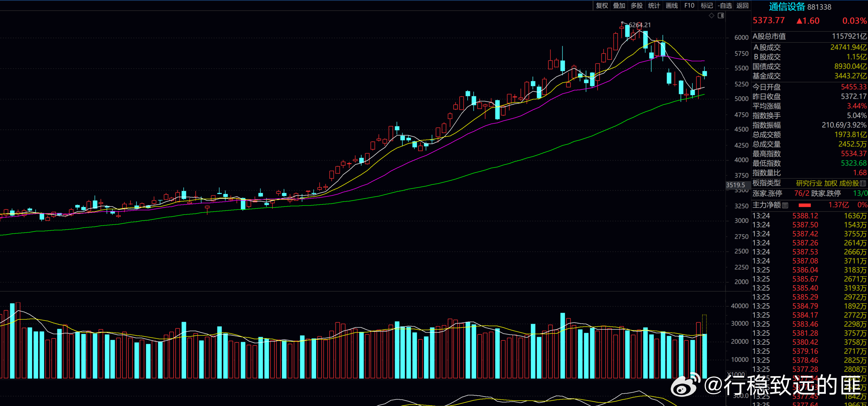Click the latest candlestick on the chart

[x=704, y=74]
